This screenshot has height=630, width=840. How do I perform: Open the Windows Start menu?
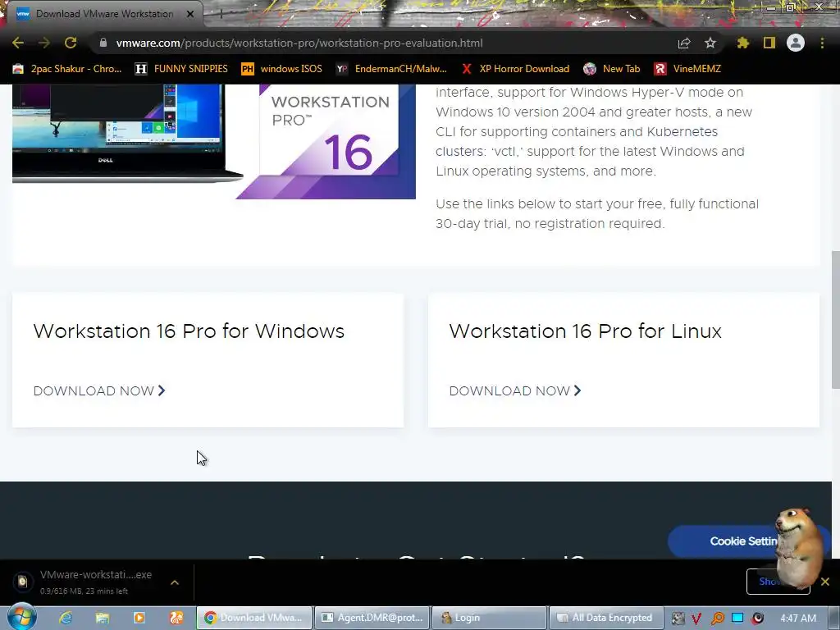22,617
